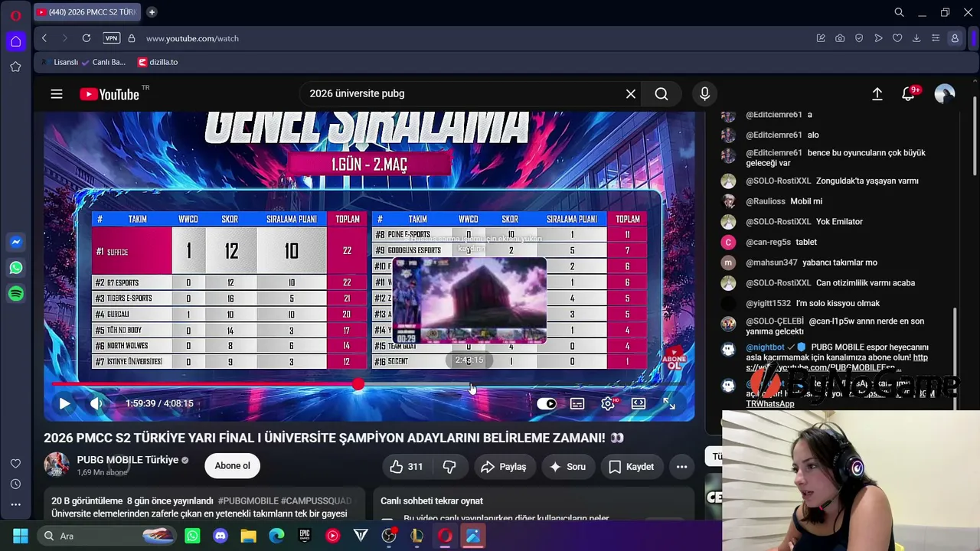Viewport: 980px width, 551px height.
Task: Share the video with Paylaş
Action: tap(504, 466)
